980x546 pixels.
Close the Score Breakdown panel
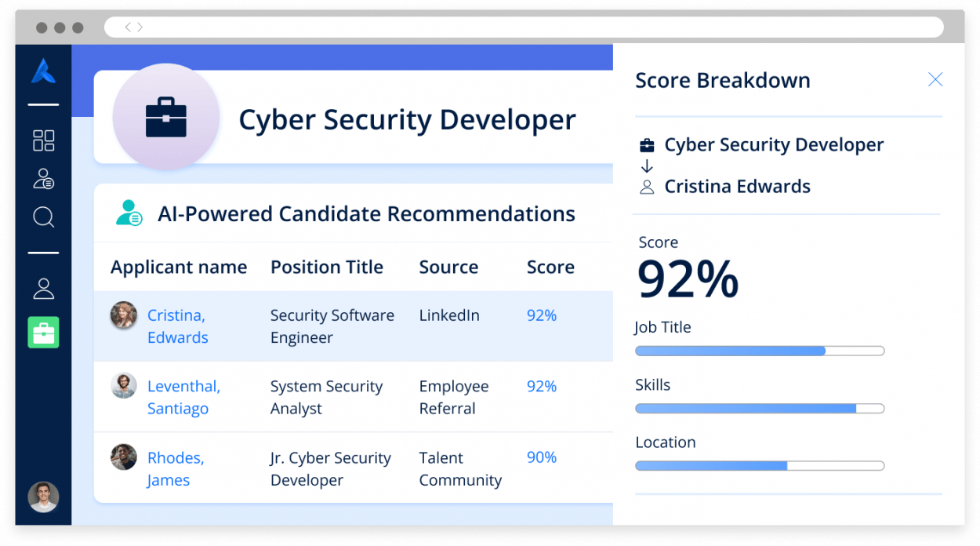(x=935, y=79)
